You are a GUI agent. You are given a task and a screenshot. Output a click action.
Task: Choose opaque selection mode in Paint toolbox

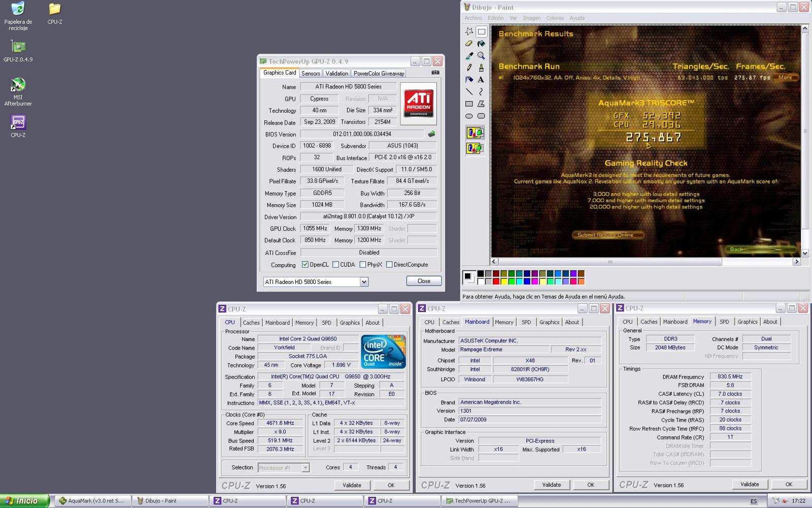tap(475, 133)
